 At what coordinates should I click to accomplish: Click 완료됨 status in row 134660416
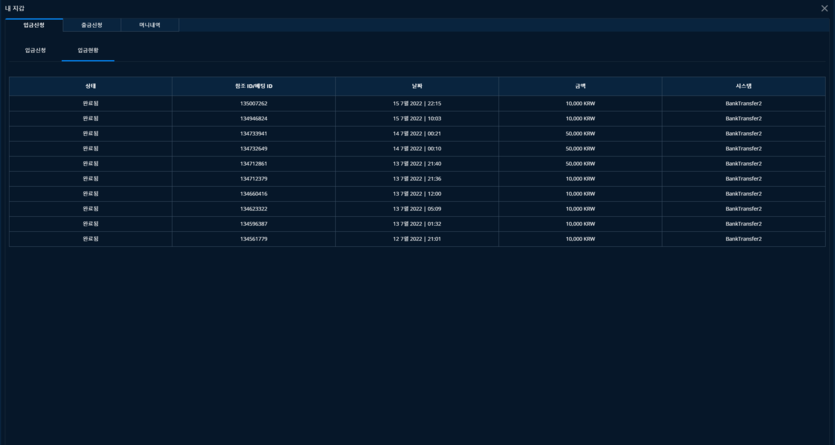(91, 194)
